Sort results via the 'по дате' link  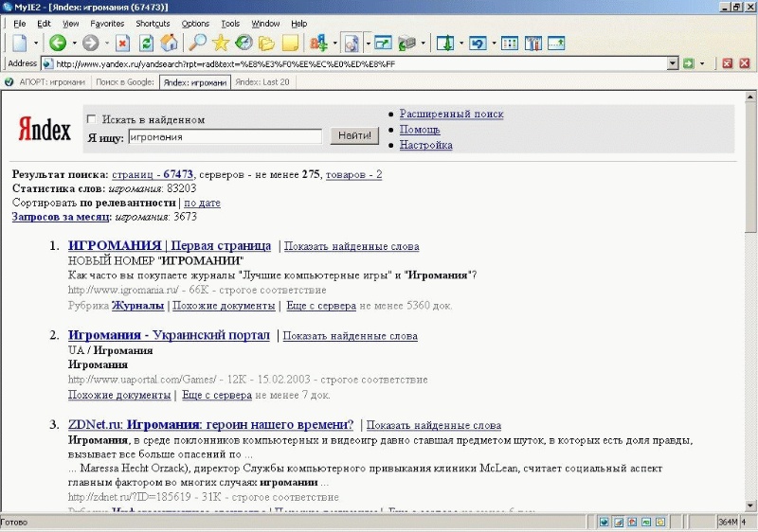point(202,203)
